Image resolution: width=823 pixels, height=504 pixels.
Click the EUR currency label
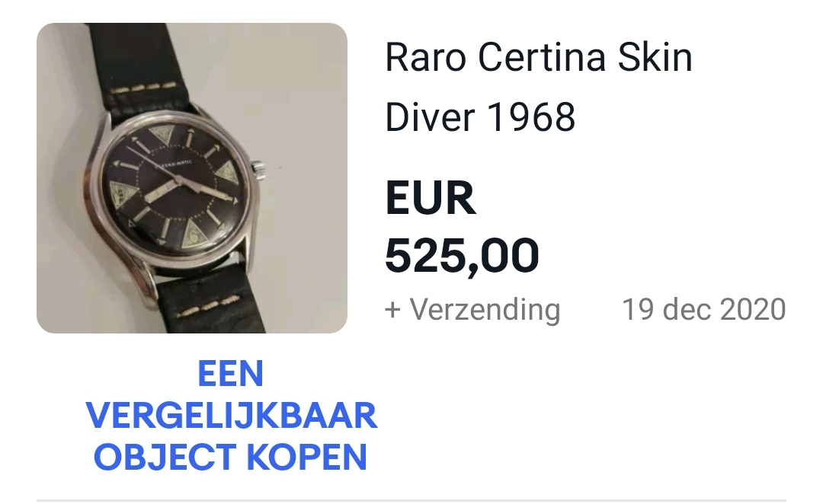431,198
